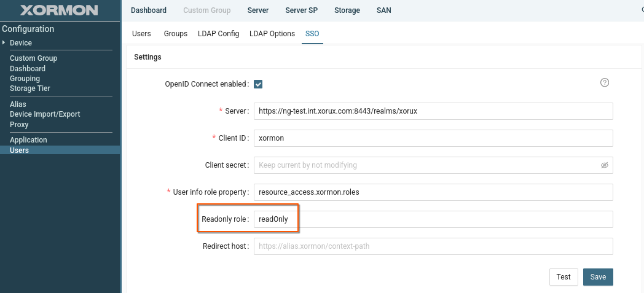Switch to the LDAP Config tab
Viewport: 644px width, 293px height.
(218, 34)
